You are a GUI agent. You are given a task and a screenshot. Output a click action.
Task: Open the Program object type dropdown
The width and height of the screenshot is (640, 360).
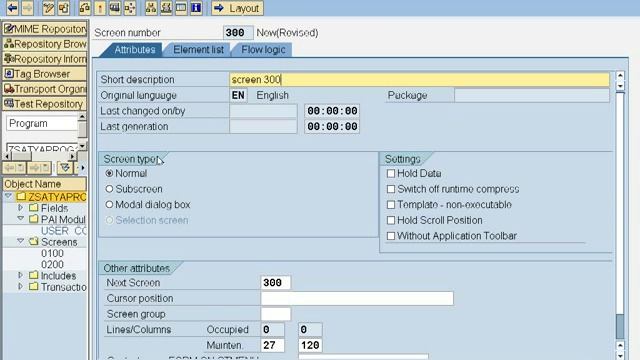coord(42,123)
